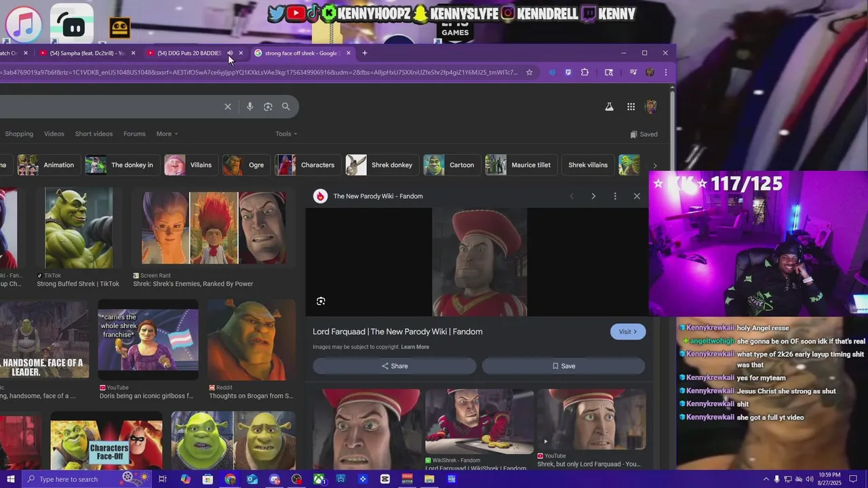868x488 pixels.
Task: Open Xbox app on the taskbar
Action: 319,479
